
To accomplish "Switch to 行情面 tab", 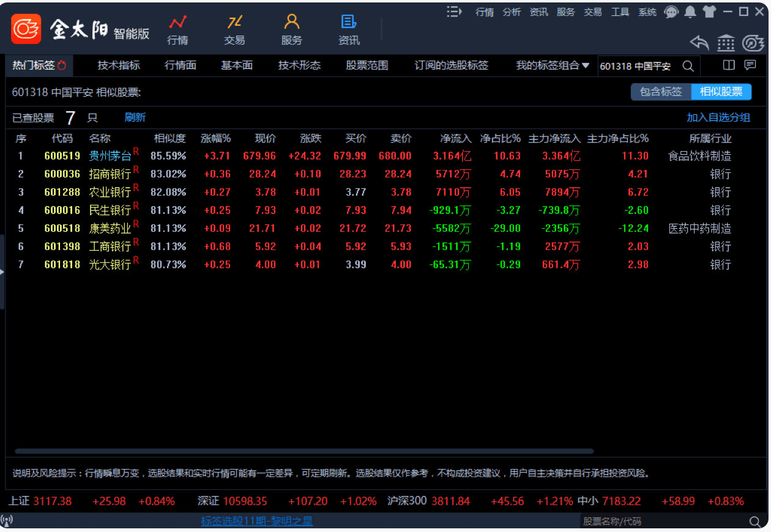I will point(181,65).
